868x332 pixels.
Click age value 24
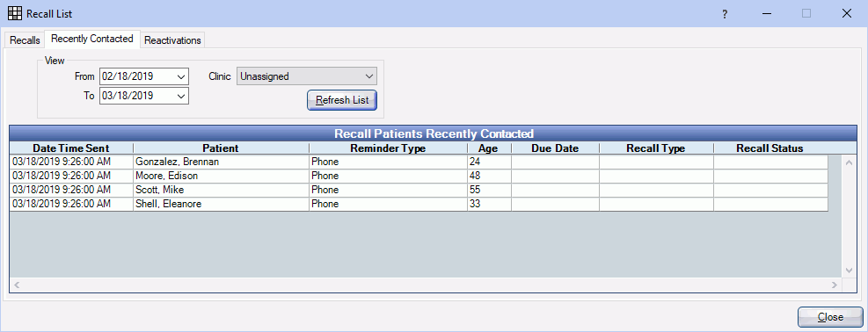click(475, 162)
